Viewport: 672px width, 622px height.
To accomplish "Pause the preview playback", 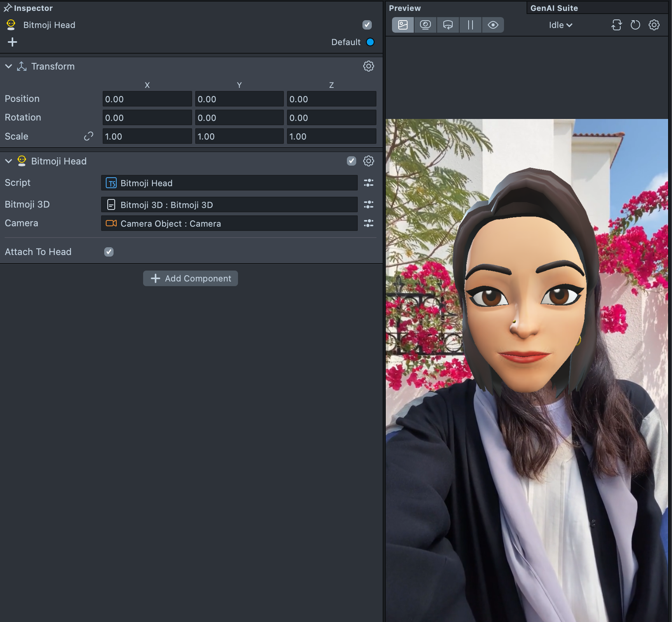I will [x=470, y=25].
